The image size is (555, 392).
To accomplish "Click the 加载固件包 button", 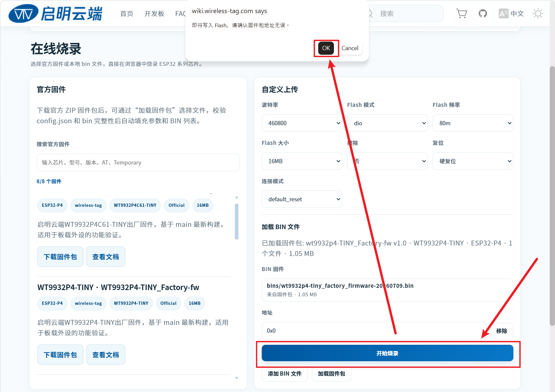I will pyautogui.click(x=332, y=374).
